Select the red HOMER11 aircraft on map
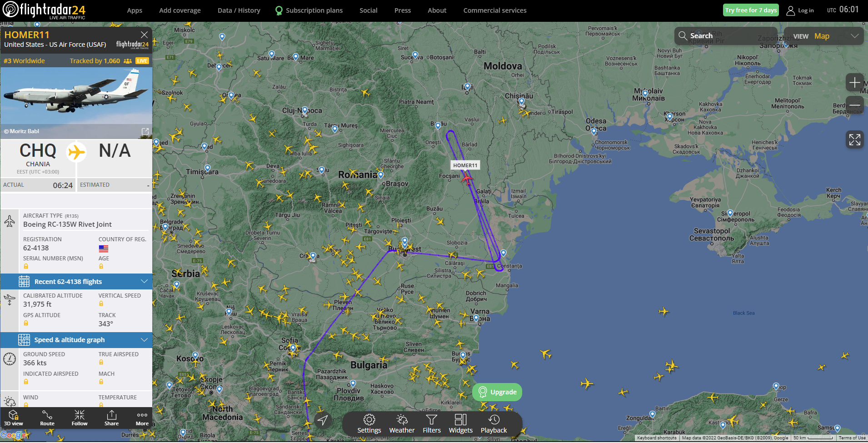 pos(467,179)
